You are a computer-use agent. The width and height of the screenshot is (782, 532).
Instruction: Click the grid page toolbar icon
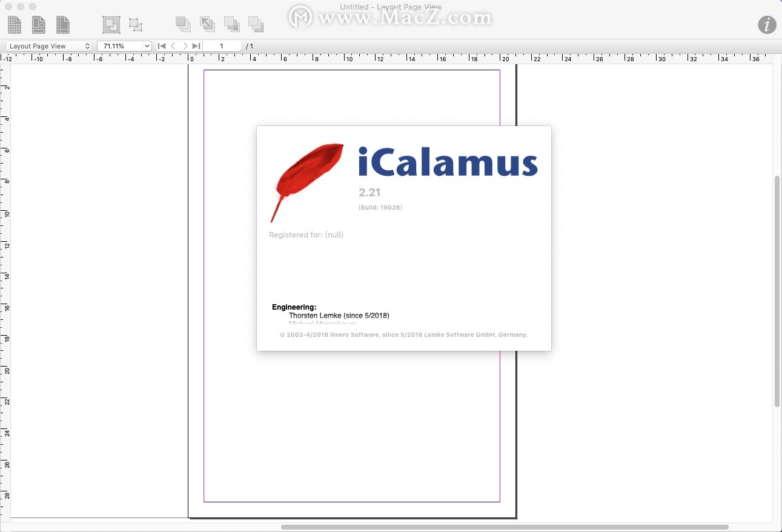pos(15,25)
